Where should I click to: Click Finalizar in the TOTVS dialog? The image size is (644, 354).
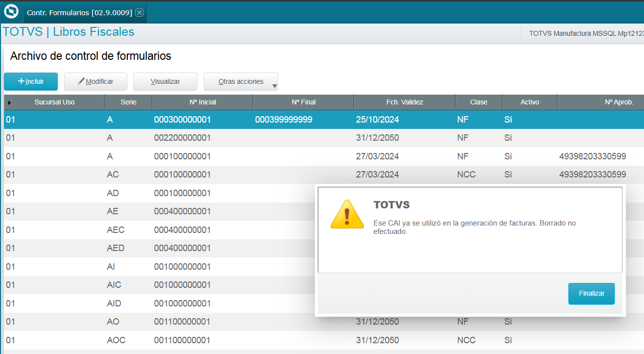591,293
